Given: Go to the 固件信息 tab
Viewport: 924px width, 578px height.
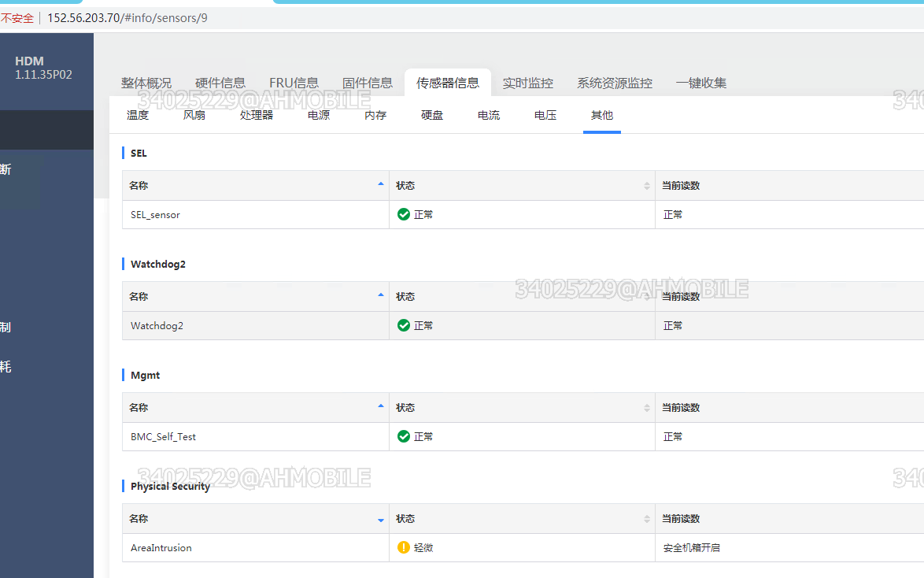Looking at the screenshot, I should (368, 83).
